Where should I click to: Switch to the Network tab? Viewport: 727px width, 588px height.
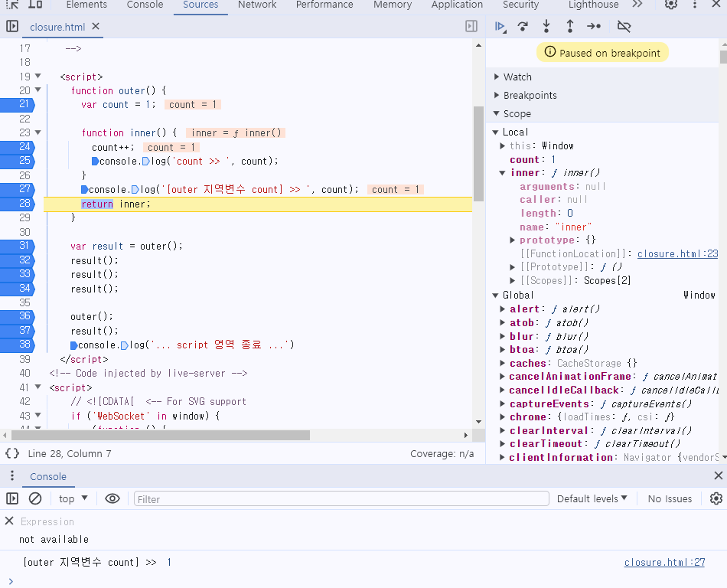click(257, 5)
